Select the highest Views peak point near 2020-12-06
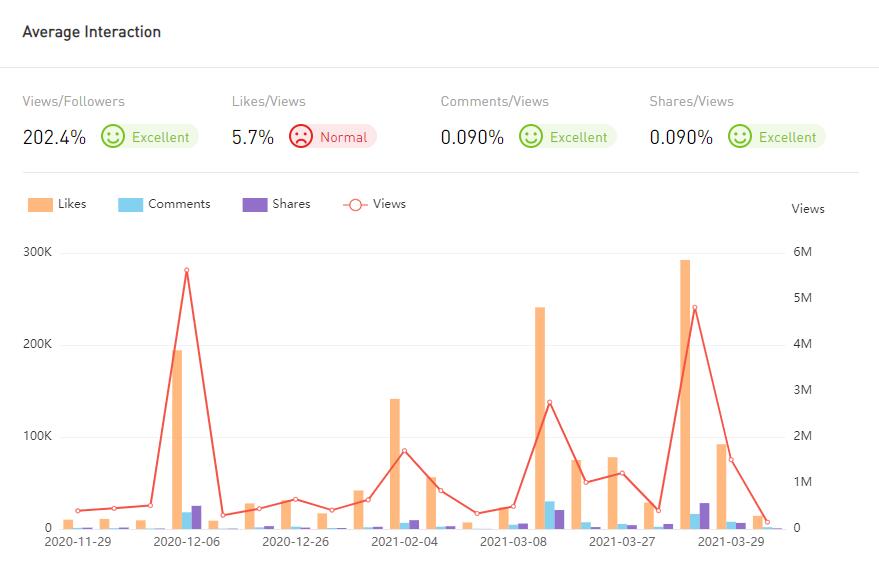This screenshot has height=564, width=879. pos(186,270)
